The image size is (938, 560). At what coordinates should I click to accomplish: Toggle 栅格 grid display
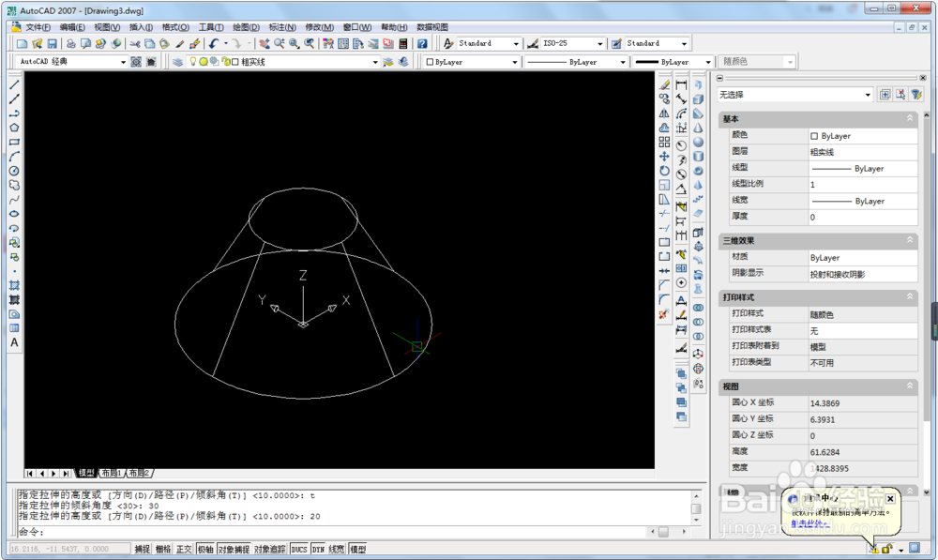point(163,549)
